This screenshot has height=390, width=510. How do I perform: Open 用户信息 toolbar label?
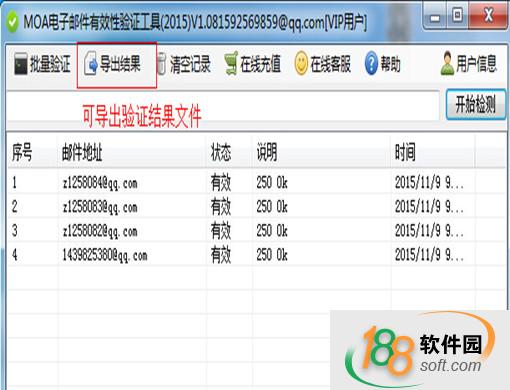(x=477, y=64)
